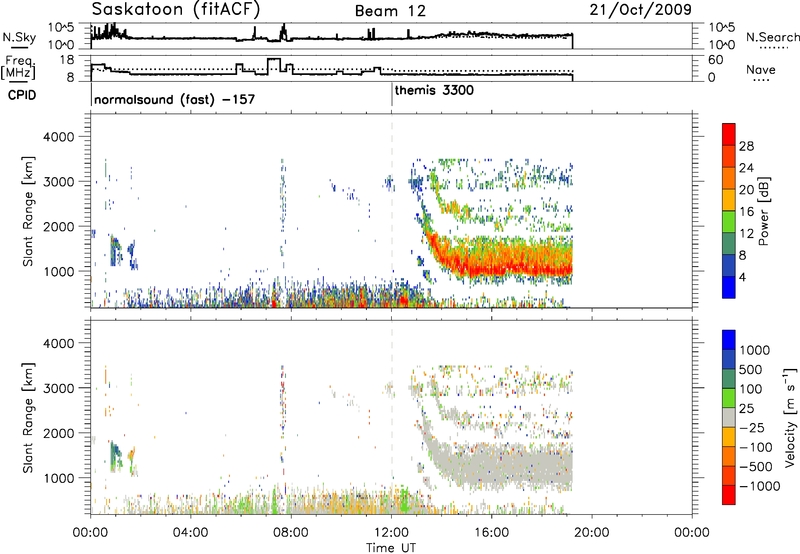
Task: Select the "N.Search" legend label
Action: (x=772, y=37)
